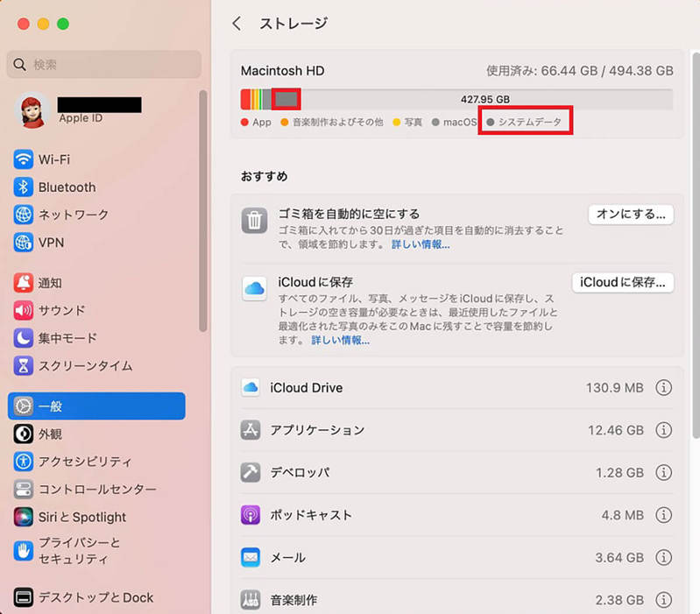Select 外観 in the sidebar
This screenshot has height=614, width=700.
(50, 434)
